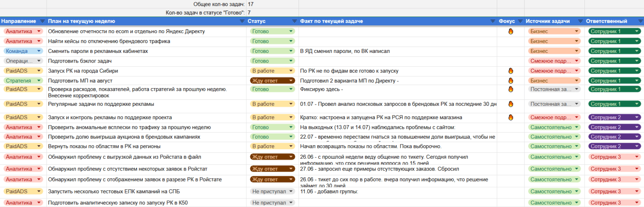Click fire icon in Запуск РК на города Сибири row
This screenshot has width=644, height=207.
click(511, 71)
